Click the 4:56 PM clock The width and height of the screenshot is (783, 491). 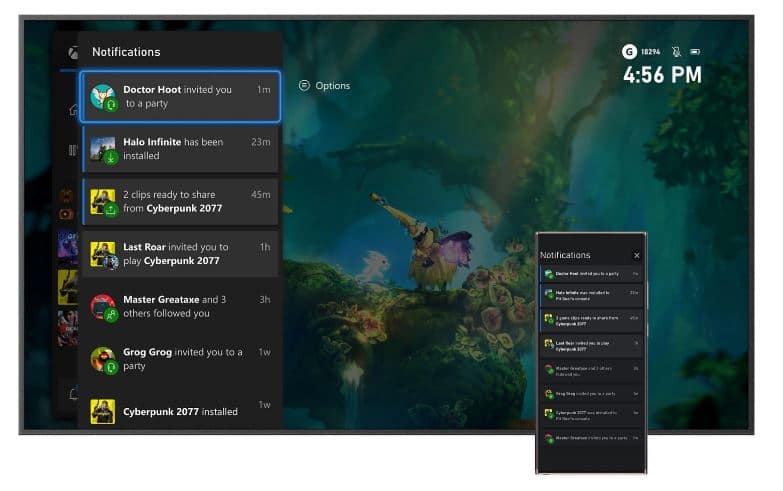click(x=662, y=75)
